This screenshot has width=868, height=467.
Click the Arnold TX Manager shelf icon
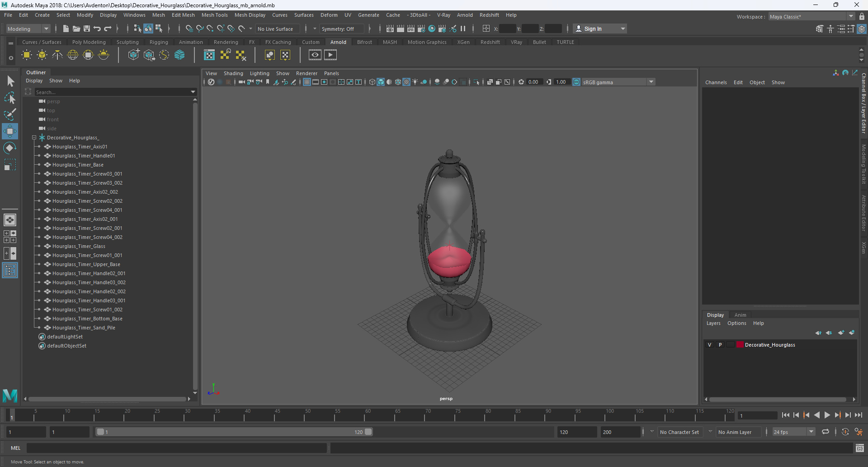coord(209,55)
